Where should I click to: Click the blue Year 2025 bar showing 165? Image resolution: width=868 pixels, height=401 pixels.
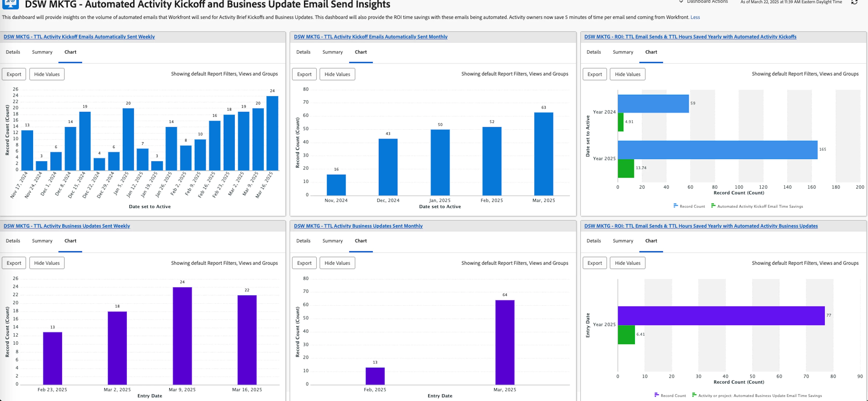(717, 150)
